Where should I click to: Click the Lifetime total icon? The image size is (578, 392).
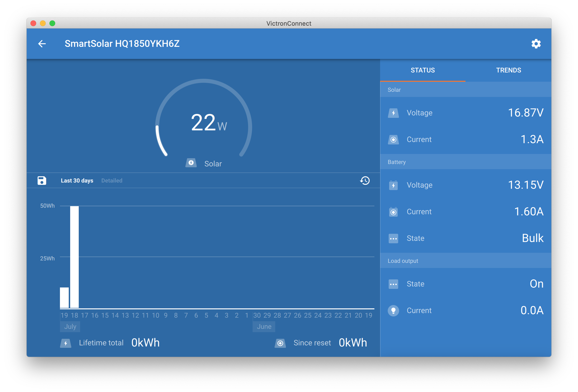[66, 343]
